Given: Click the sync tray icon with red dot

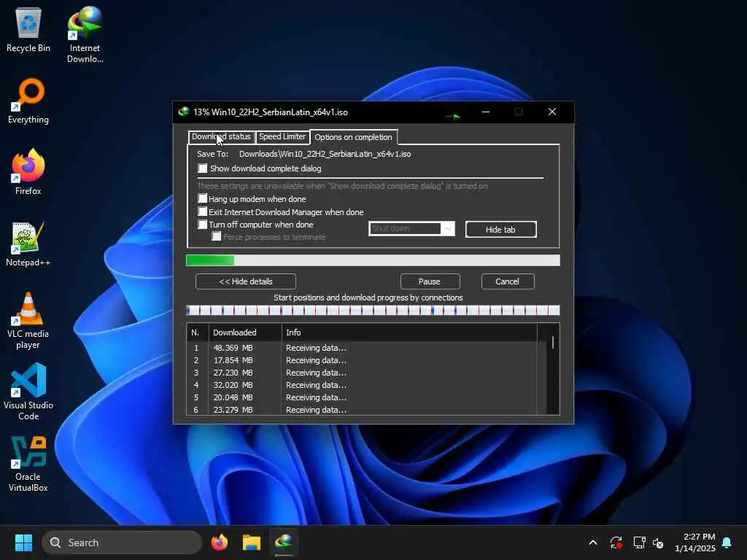Looking at the screenshot, I should tap(616, 542).
